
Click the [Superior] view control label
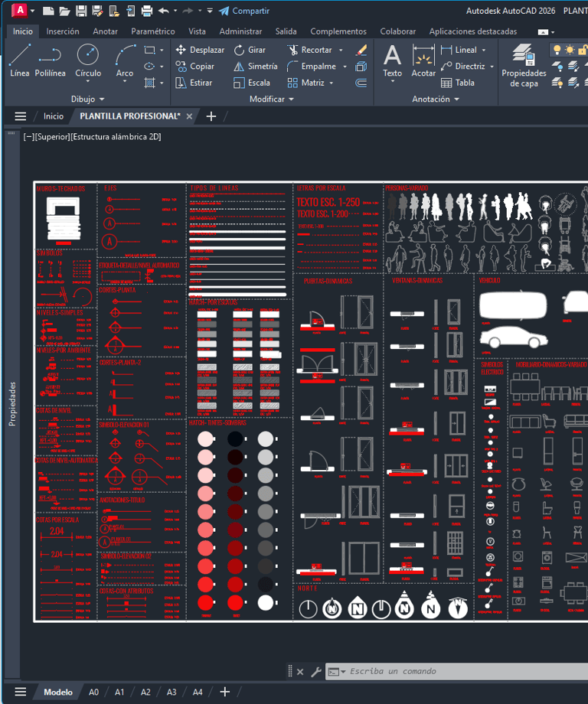(53, 137)
